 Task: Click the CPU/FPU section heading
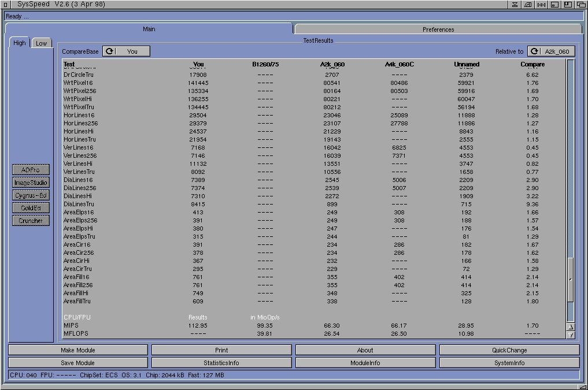tap(77, 317)
